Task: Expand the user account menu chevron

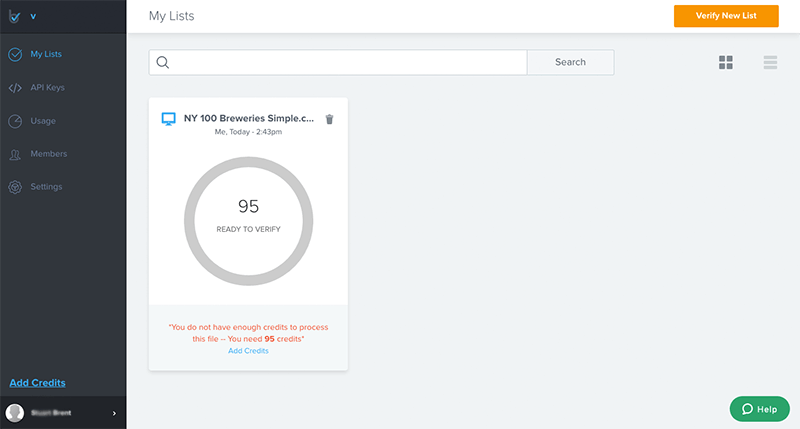Action: coord(114,412)
